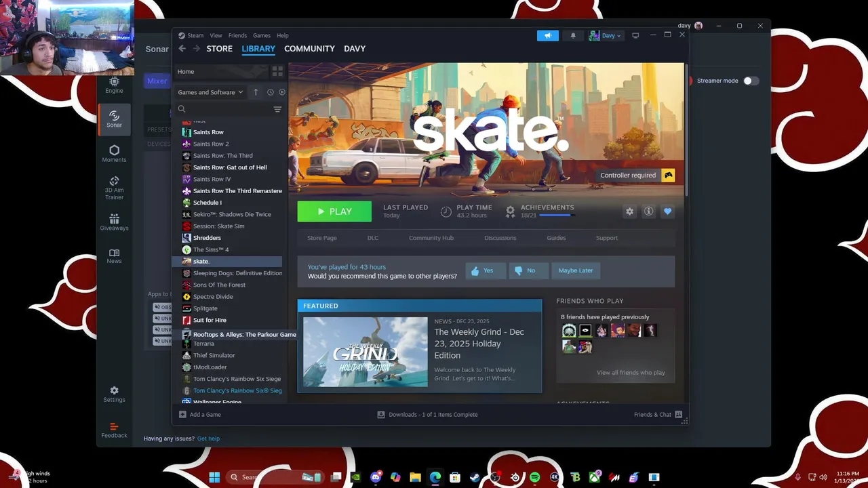Open View all friends who play link

(x=631, y=373)
